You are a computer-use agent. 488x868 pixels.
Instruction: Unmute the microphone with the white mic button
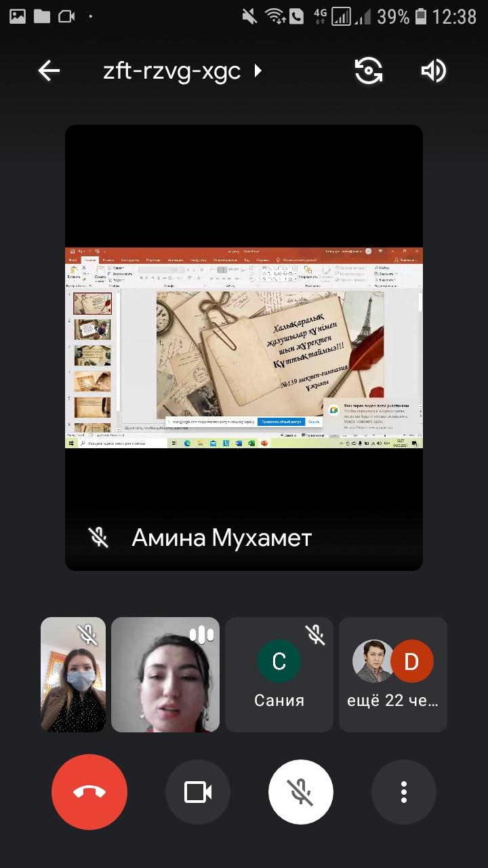pyautogui.click(x=301, y=792)
